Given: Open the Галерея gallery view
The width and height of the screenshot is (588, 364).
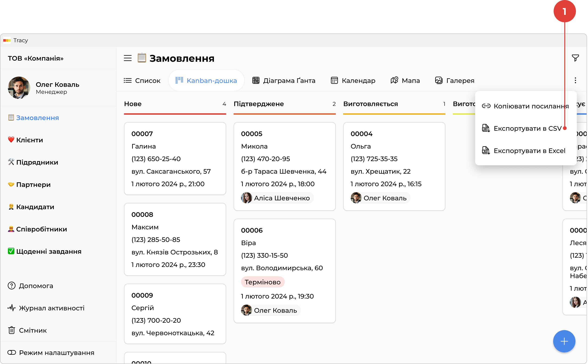Looking at the screenshot, I should (454, 80).
